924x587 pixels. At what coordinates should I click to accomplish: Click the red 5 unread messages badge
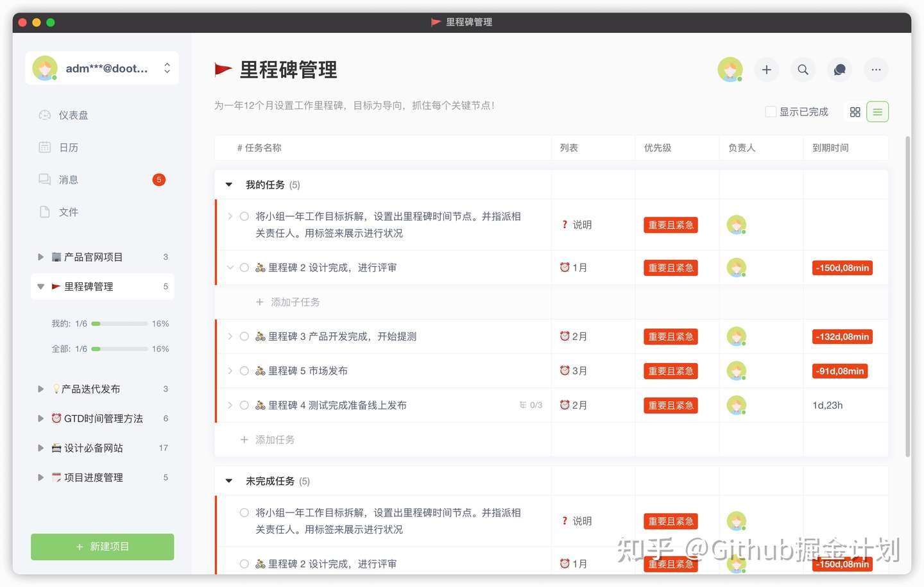click(159, 180)
